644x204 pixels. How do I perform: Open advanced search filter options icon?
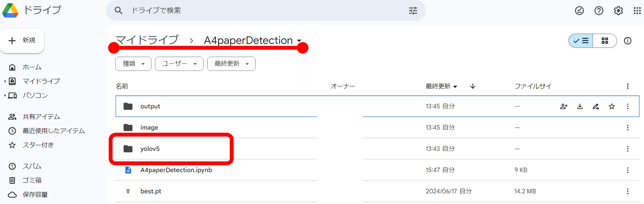point(413,11)
